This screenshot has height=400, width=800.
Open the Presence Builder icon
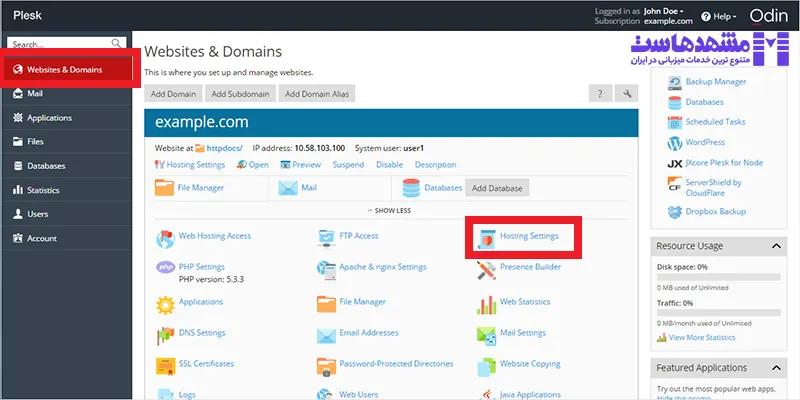487,269
